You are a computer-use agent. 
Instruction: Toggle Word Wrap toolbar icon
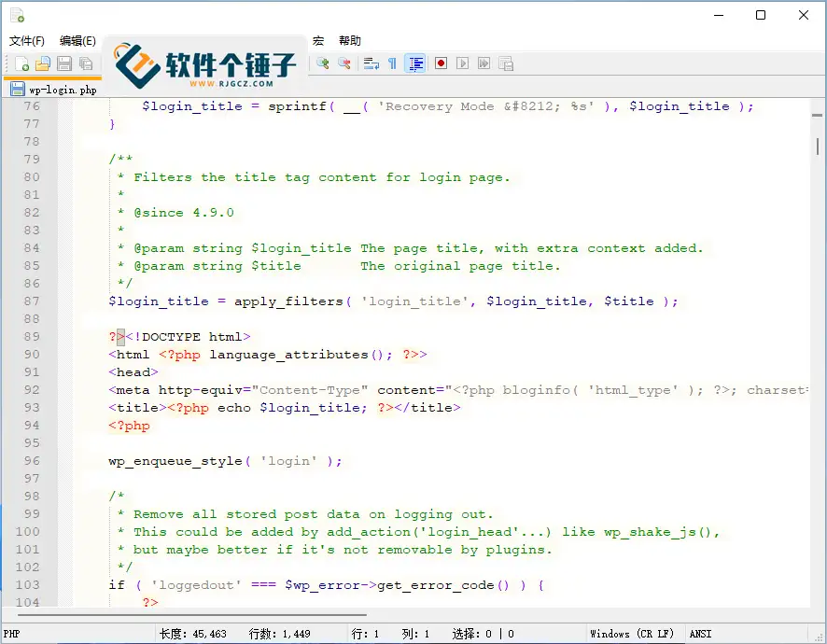pyautogui.click(x=371, y=63)
